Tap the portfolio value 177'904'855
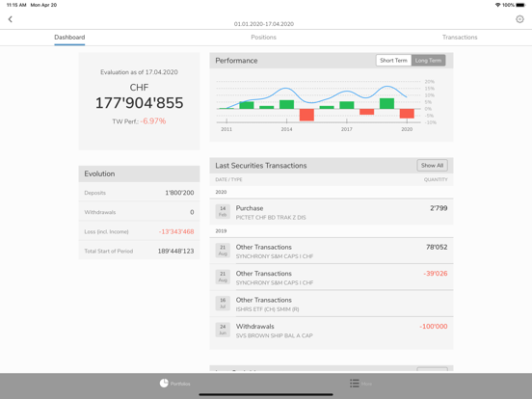The width and height of the screenshot is (532, 399). [x=139, y=103]
